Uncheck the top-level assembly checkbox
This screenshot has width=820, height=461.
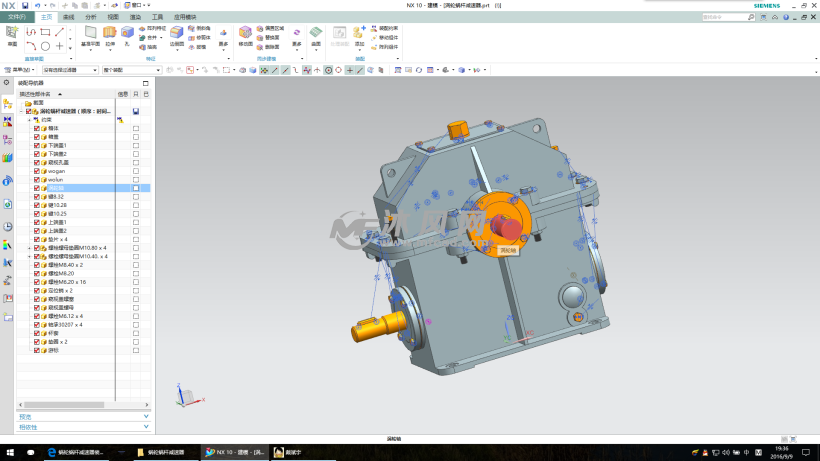pyautogui.click(x=29, y=111)
